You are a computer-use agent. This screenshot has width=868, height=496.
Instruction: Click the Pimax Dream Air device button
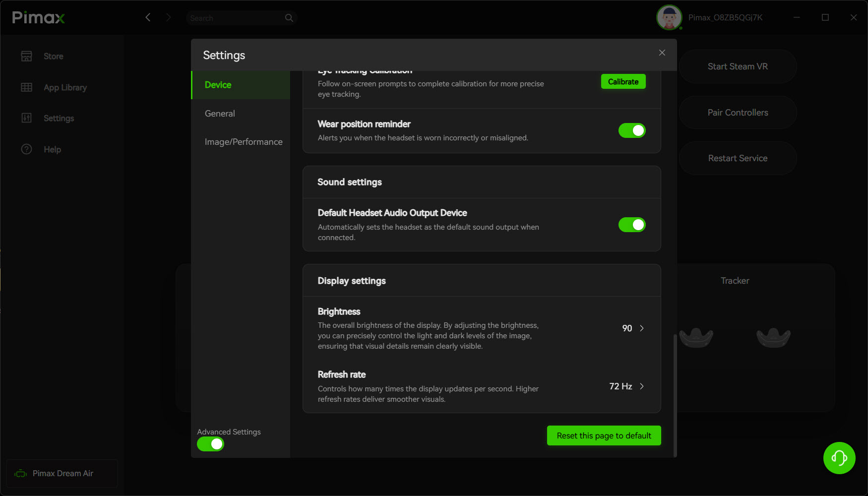coord(62,474)
